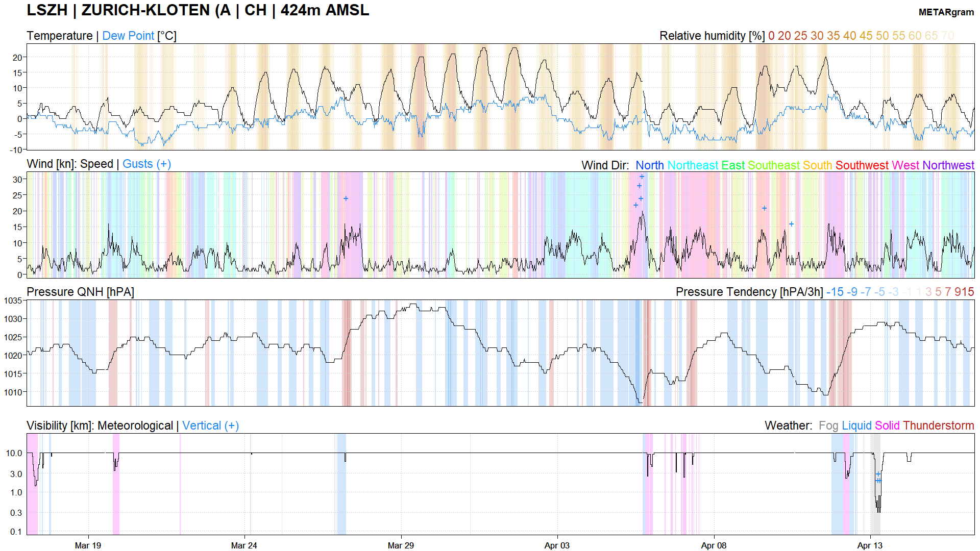Click the Solid weather legend entry
Screen dimensions: 980x551
887,425
